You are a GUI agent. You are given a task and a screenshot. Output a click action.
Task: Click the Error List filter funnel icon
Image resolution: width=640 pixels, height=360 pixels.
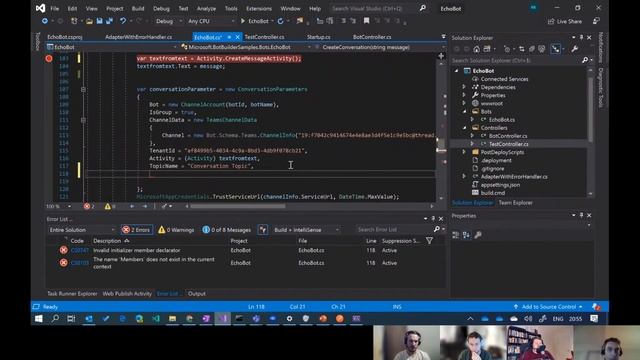pyautogui.click(x=429, y=241)
